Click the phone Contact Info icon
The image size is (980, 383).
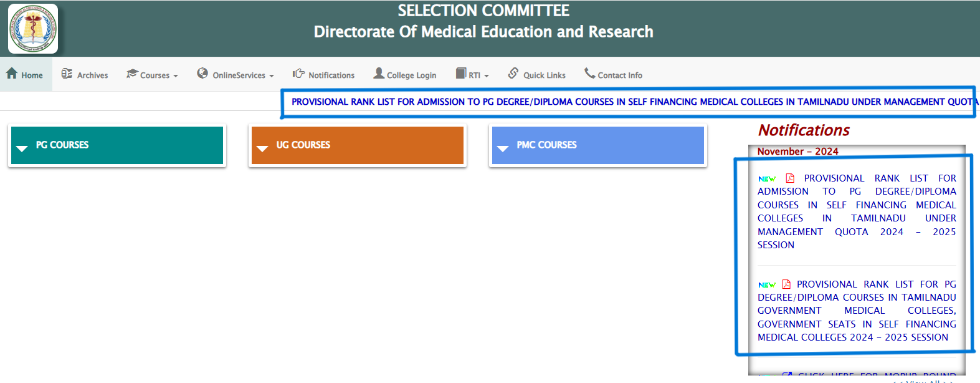click(x=589, y=73)
